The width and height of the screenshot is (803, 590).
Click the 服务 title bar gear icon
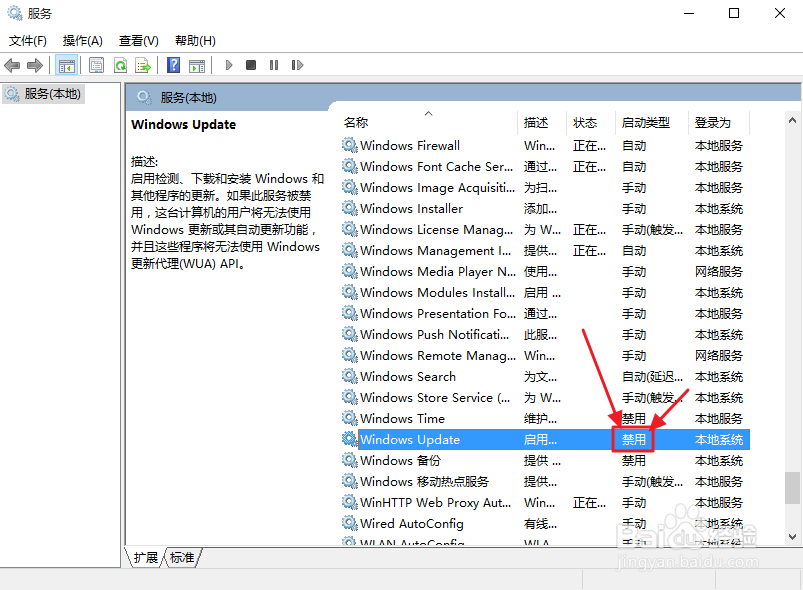[15, 13]
